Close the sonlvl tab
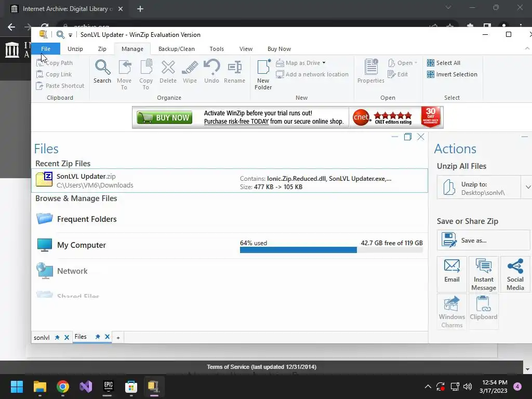The height and width of the screenshot is (399, 532). (66, 337)
